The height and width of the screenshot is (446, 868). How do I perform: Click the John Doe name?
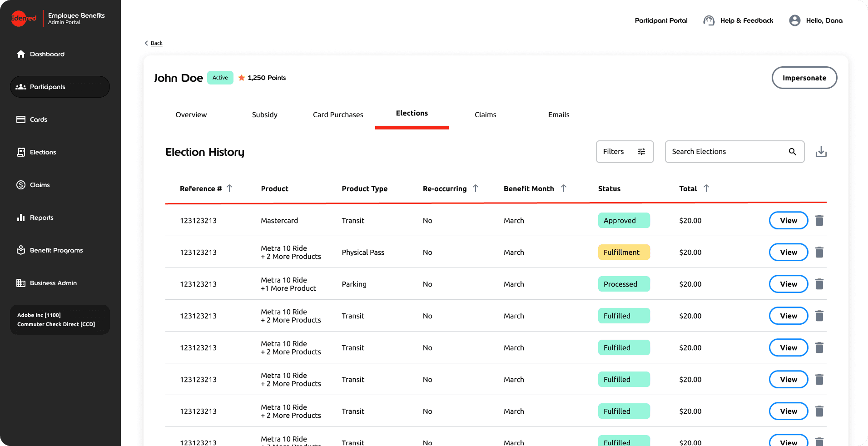[179, 78]
